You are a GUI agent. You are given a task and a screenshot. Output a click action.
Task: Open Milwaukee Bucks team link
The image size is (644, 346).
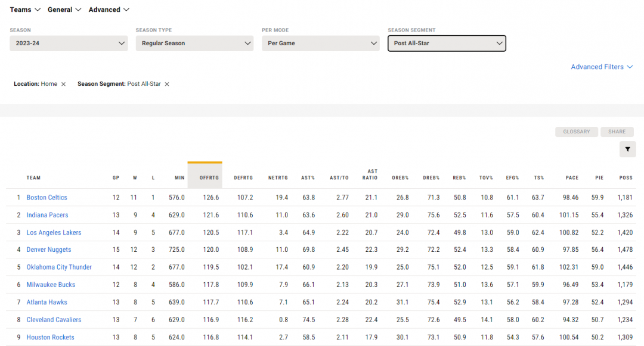click(51, 285)
